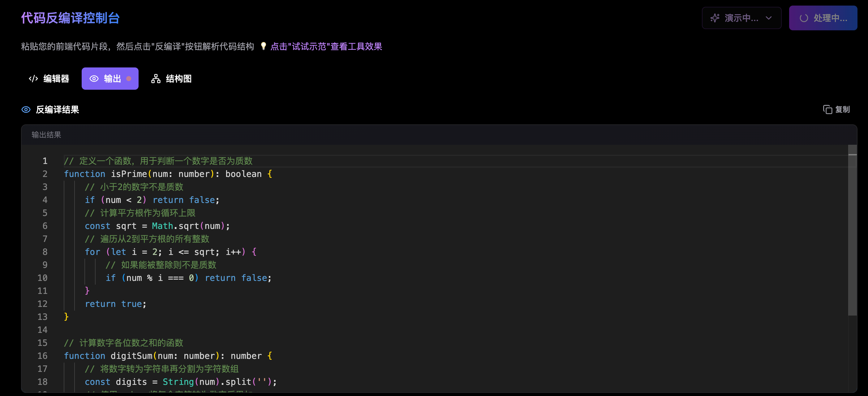Screen dimensions: 868x396
Task: Click the eye icon in 输出 tab
Action: pyautogui.click(x=94, y=79)
